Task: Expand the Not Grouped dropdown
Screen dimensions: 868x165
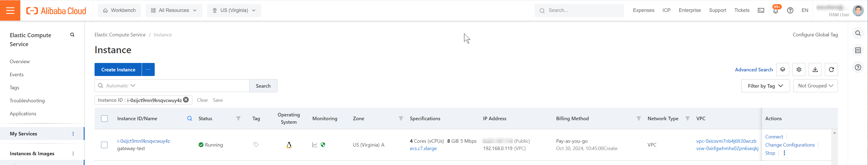Action: click(815, 86)
